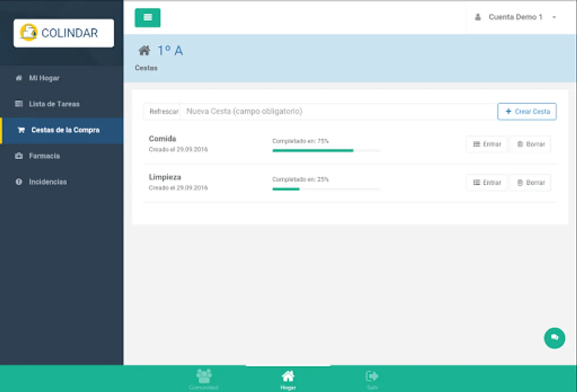Switch to the Comunidad bottom tab
577x392 pixels.
204,379
